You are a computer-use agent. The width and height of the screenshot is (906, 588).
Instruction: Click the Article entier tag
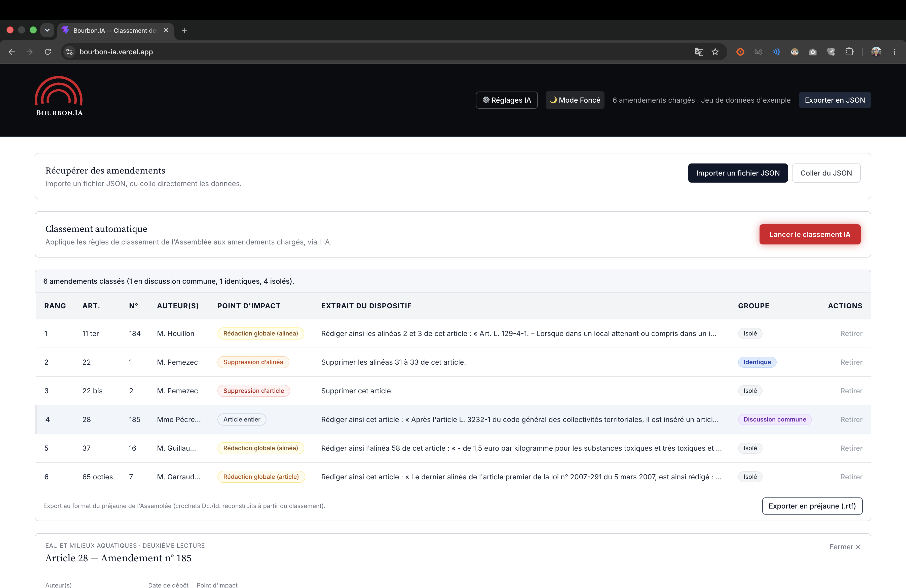(x=242, y=419)
